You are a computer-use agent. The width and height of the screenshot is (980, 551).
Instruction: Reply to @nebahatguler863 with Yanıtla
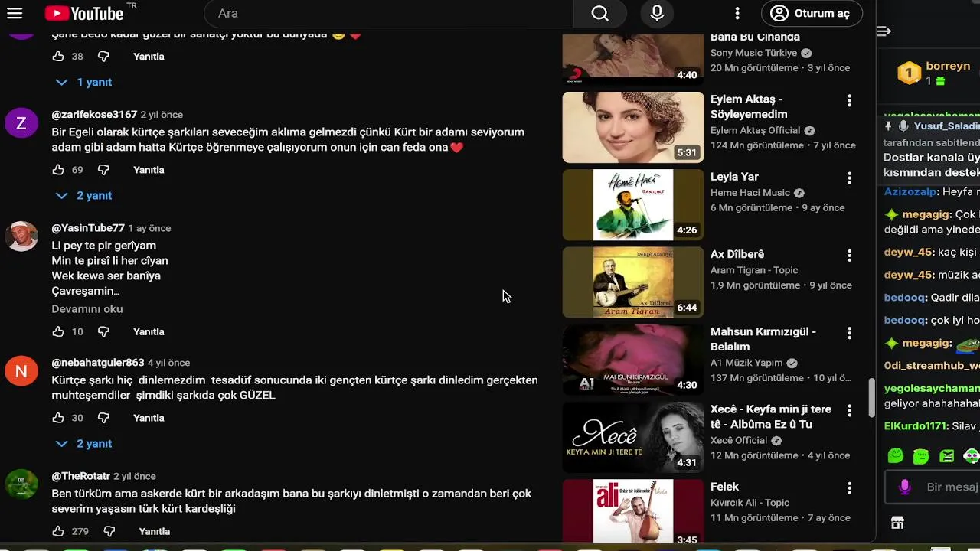(x=149, y=418)
